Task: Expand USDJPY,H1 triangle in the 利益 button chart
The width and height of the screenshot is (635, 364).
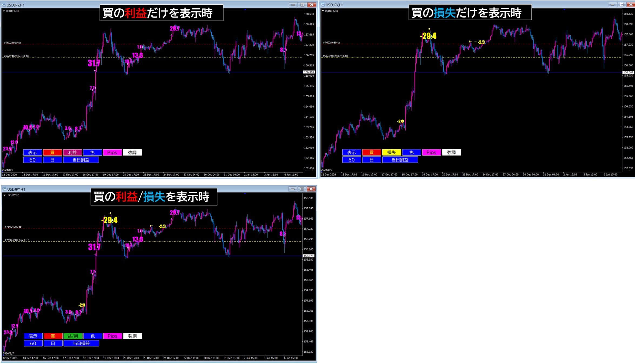Action: click(x=4, y=11)
